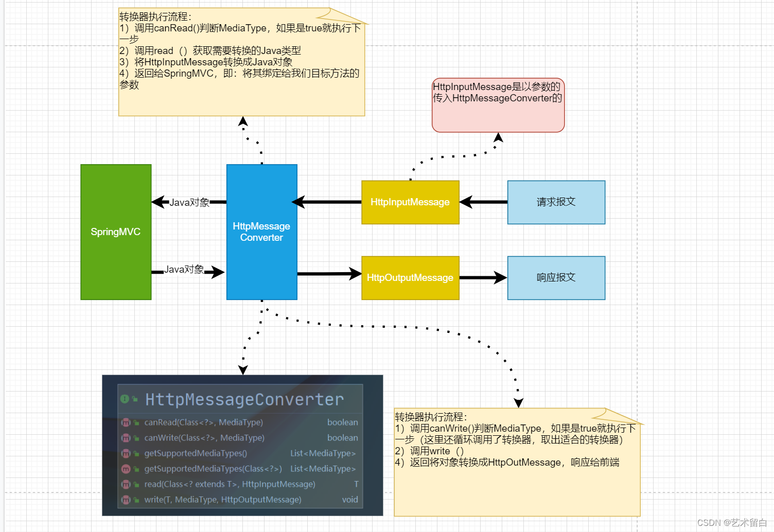Click method icon on the getSupportedMediaTypes() row

126,453
